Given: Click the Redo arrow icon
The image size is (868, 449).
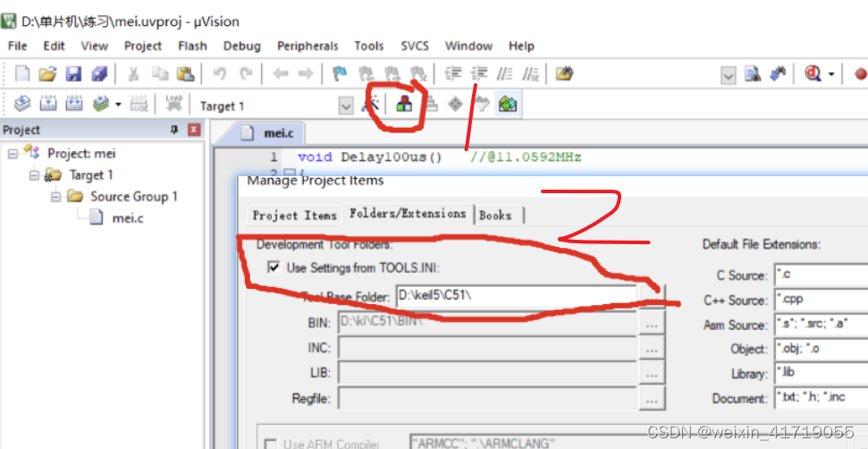Looking at the screenshot, I should click(x=246, y=73).
